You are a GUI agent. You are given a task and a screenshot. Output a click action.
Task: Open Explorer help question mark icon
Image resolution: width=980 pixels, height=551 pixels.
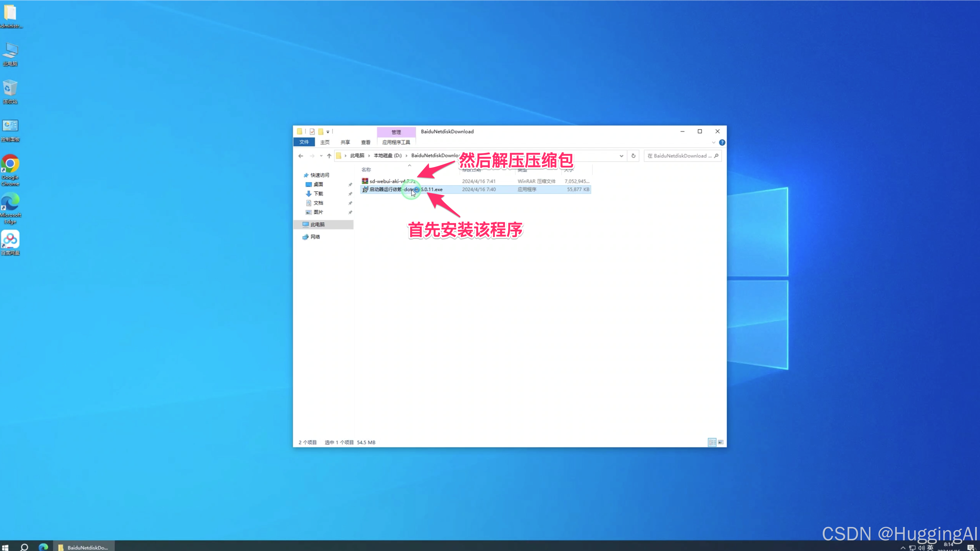722,142
